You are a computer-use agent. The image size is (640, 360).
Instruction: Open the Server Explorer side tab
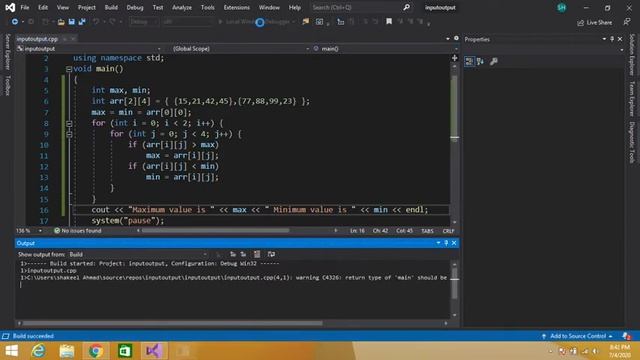(x=7, y=52)
